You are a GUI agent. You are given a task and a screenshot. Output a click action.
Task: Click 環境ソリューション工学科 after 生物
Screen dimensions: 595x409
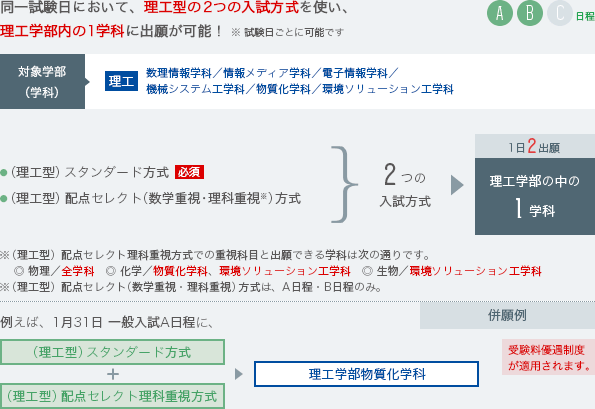(475, 271)
